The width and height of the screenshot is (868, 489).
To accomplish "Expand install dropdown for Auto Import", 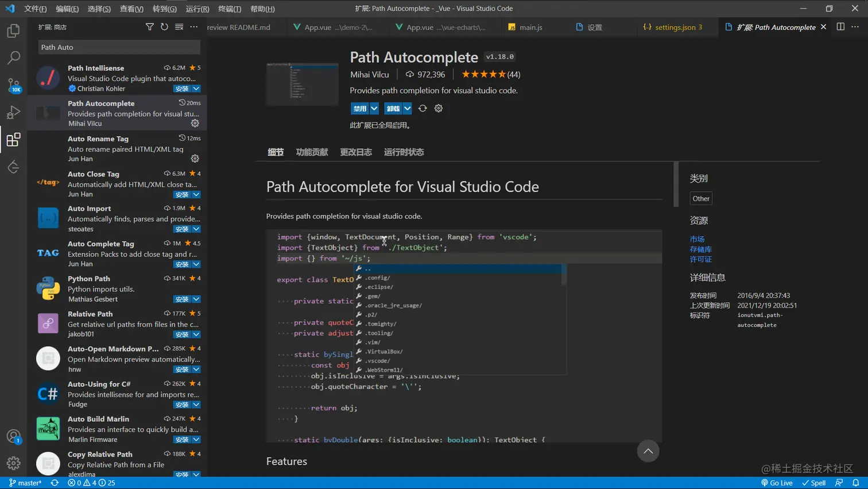I will coord(196,229).
